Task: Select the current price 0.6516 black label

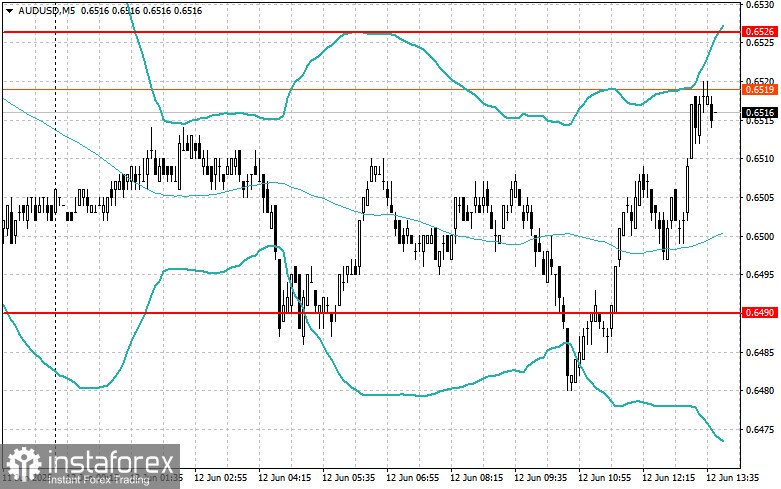Action: pos(760,113)
